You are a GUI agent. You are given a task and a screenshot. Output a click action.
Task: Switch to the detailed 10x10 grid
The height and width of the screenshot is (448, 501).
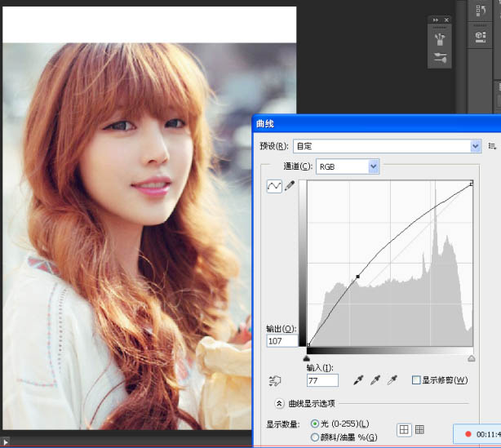420,429
